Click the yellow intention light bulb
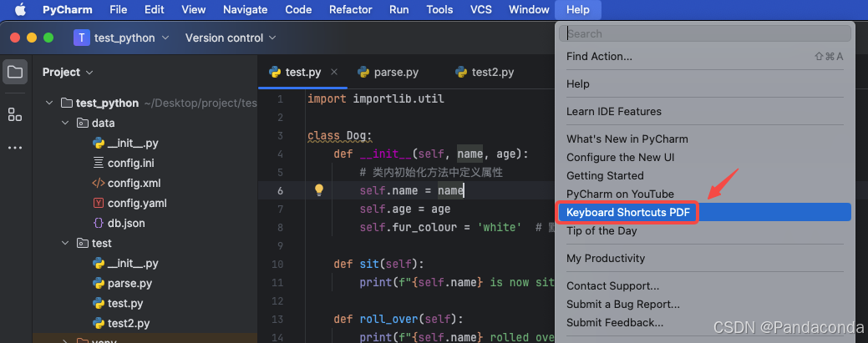The height and width of the screenshot is (343, 868). 319,190
